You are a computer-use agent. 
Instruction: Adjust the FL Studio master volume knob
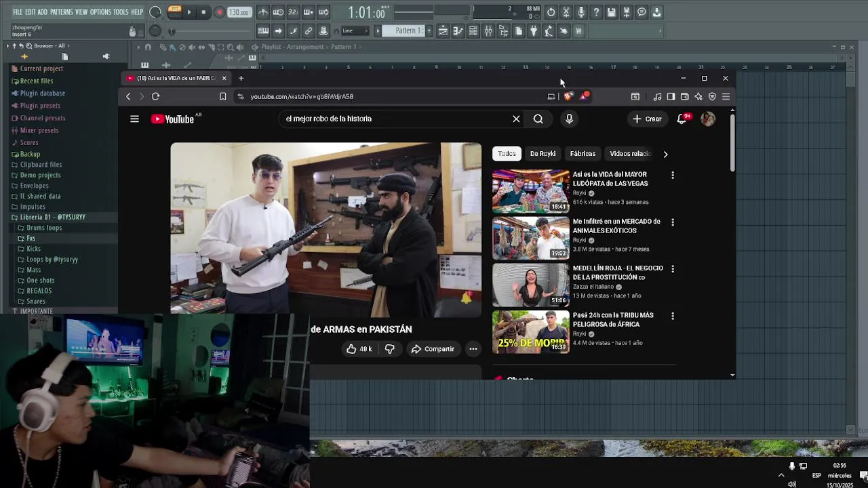click(x=155, y=12)
